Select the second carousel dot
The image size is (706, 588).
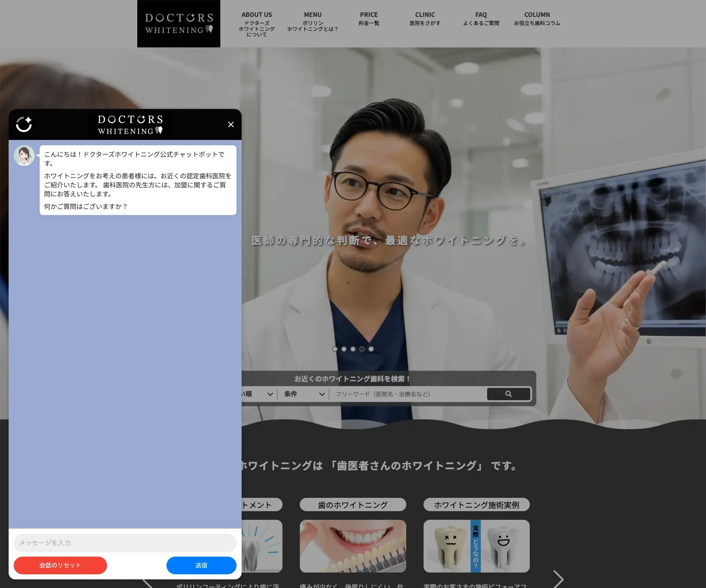(344, 349)
